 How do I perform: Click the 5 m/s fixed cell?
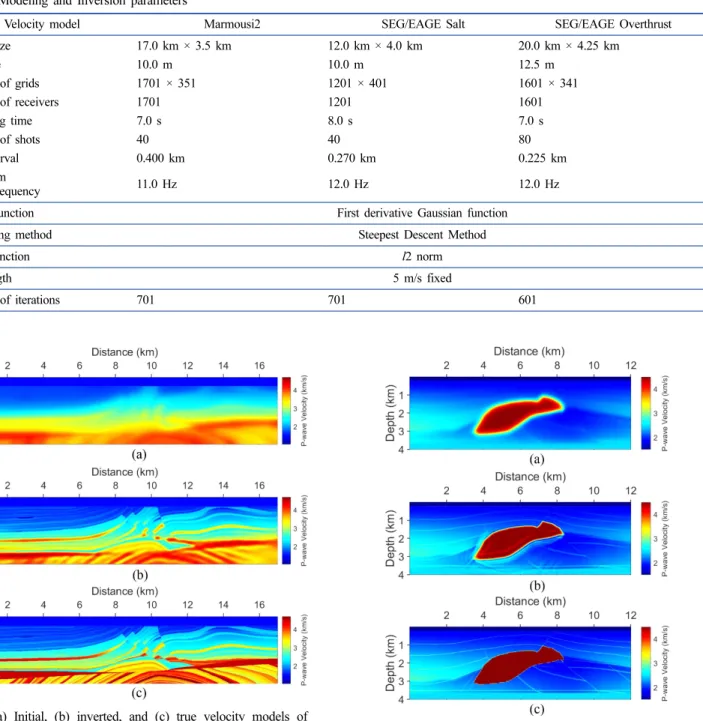click(x=422, y=278)
